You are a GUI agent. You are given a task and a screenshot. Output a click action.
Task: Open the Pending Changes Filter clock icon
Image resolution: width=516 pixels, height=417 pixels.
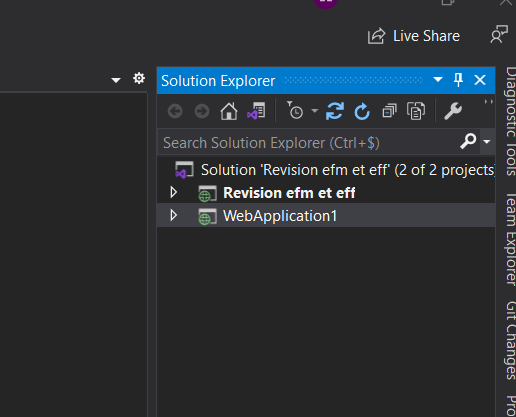click(x=295, y=110)
